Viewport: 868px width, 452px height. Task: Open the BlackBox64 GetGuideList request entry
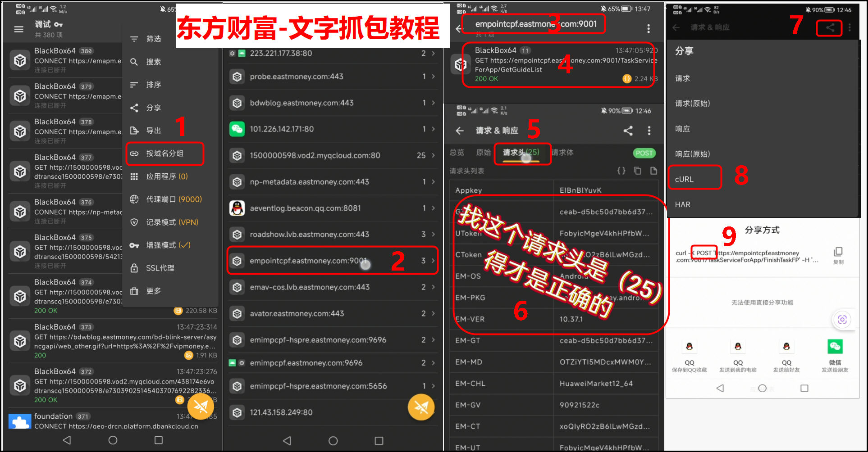coord(558,65)
